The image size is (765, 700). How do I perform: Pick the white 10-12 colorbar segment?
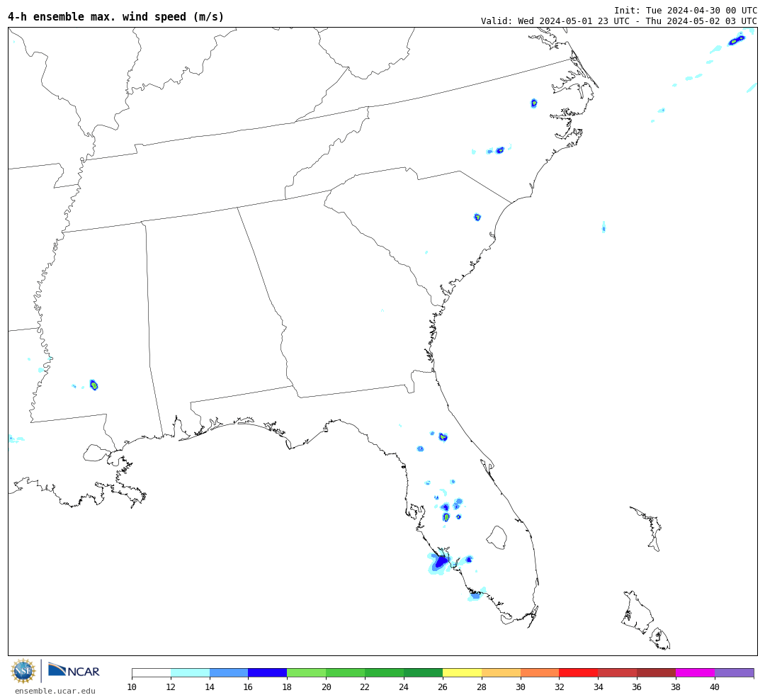point(152,672)
